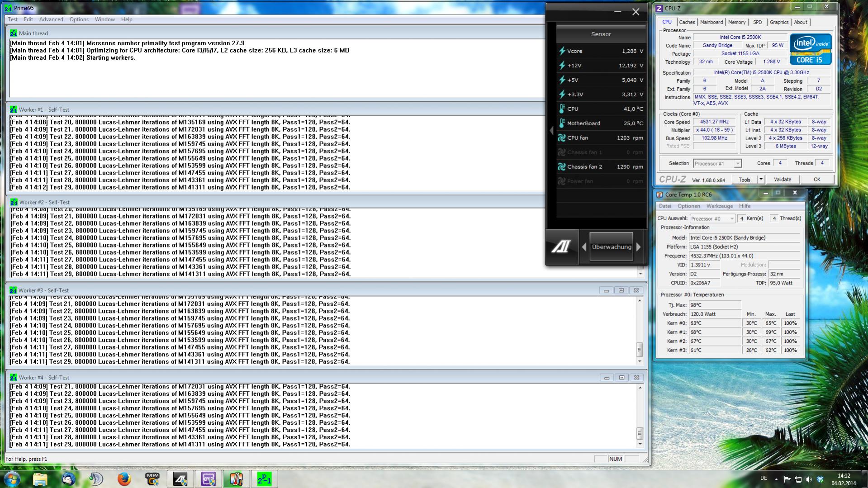This screenshot has width=868, height=488.
Task: Open the Core Temp Optionen menu
Action: [x=689, y=206]
